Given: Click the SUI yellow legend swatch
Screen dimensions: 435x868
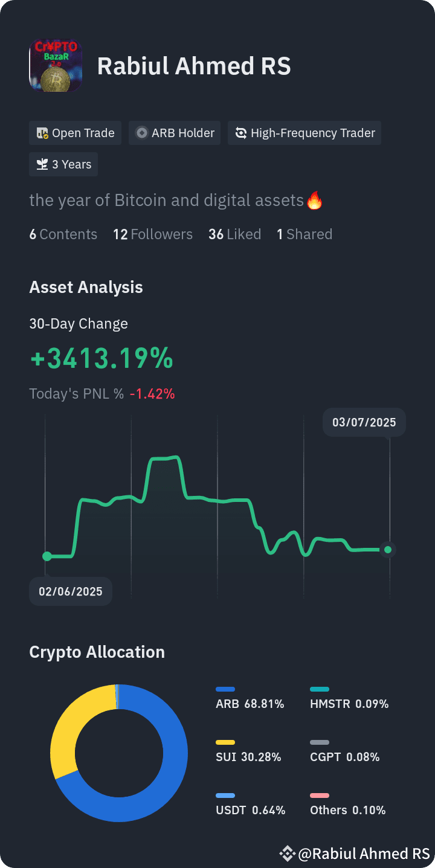Looking at the screenshot, I should coord(225,742).
